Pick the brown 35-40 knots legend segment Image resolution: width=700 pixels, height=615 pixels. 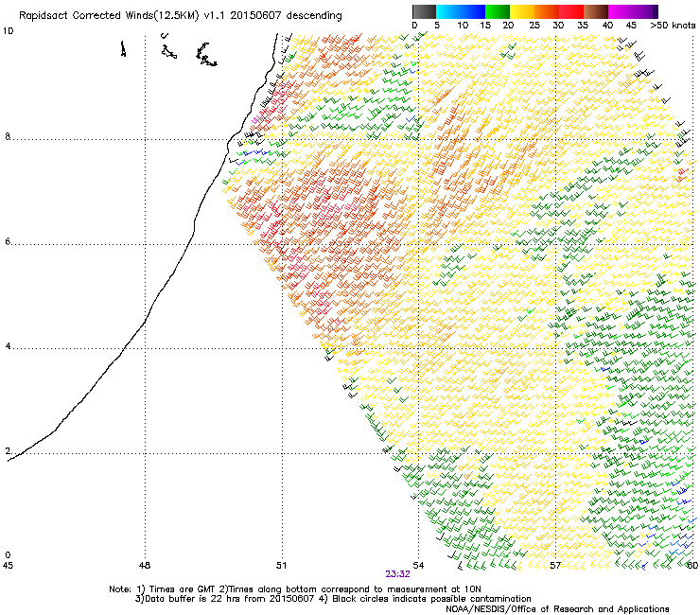[596, 11]
